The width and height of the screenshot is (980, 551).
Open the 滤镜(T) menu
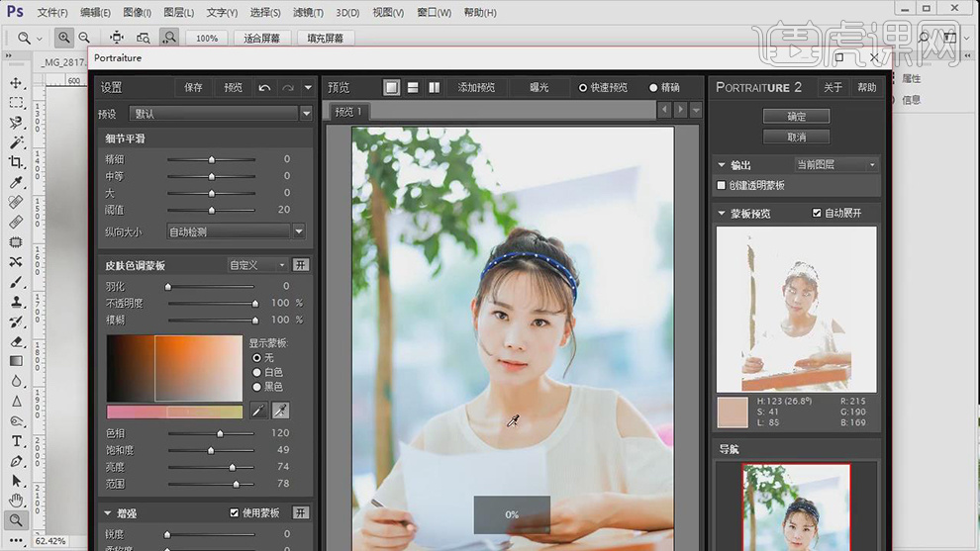(x=308, y=13)
